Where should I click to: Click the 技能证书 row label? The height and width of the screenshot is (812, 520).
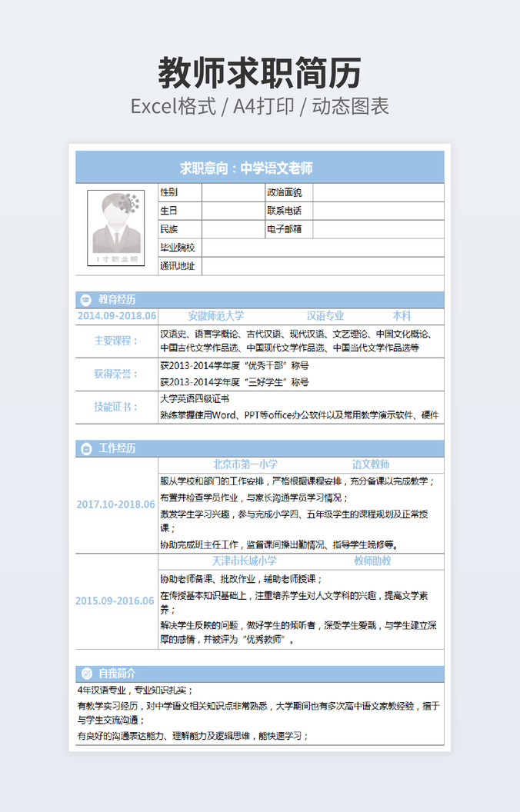[x=116, y=407]
